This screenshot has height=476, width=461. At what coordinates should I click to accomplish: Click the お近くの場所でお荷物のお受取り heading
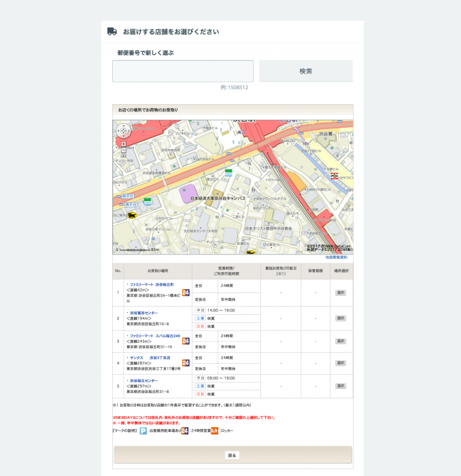tap(148, 110)
